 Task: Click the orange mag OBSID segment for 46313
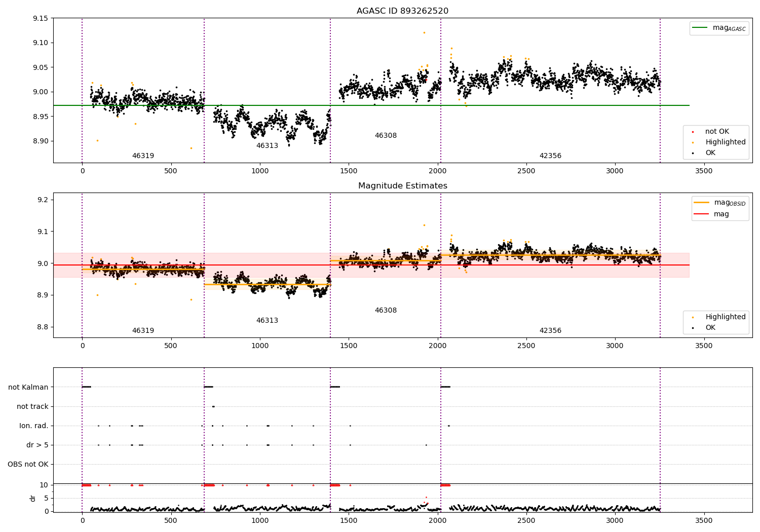pyautogui.click(x=267, y=284)
